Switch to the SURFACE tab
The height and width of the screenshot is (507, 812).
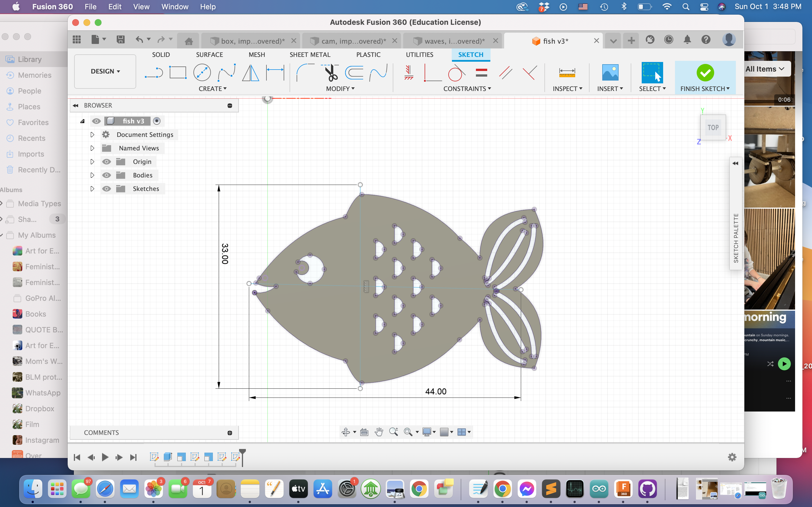tap(209, 55)
